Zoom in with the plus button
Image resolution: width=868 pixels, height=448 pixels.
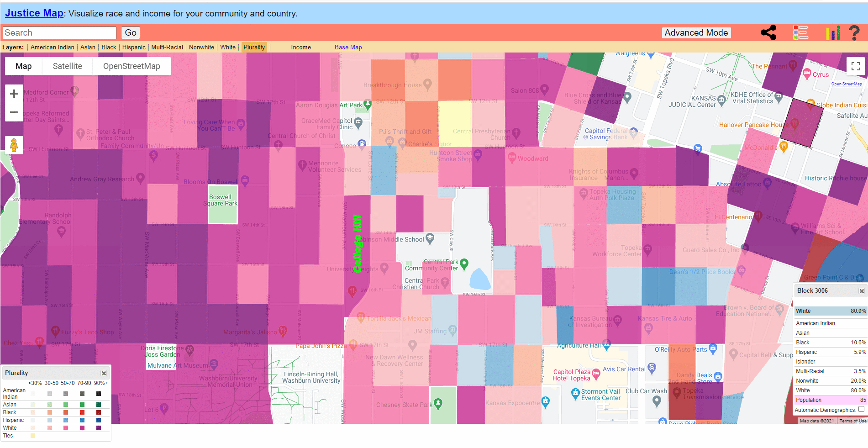[14, 94]
